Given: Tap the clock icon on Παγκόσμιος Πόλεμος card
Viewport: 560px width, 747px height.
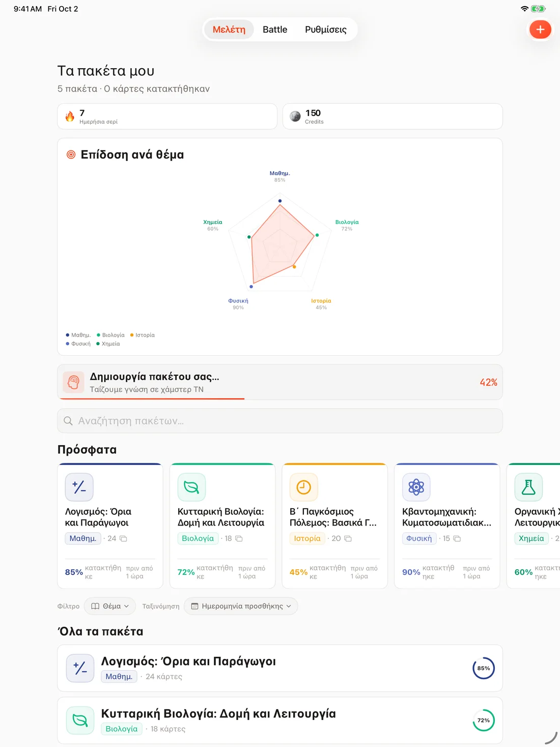Looking at the screenshot, I should click(304, 487).
